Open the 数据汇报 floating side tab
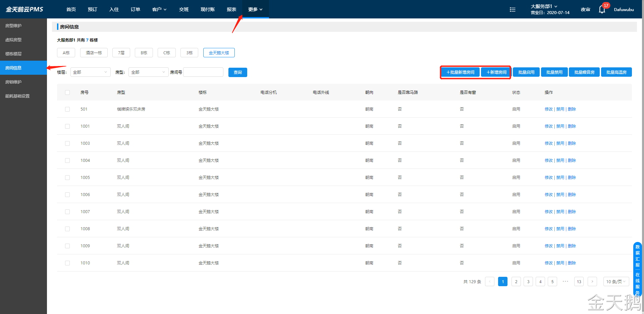644x314 pixels. pos(638,256)
